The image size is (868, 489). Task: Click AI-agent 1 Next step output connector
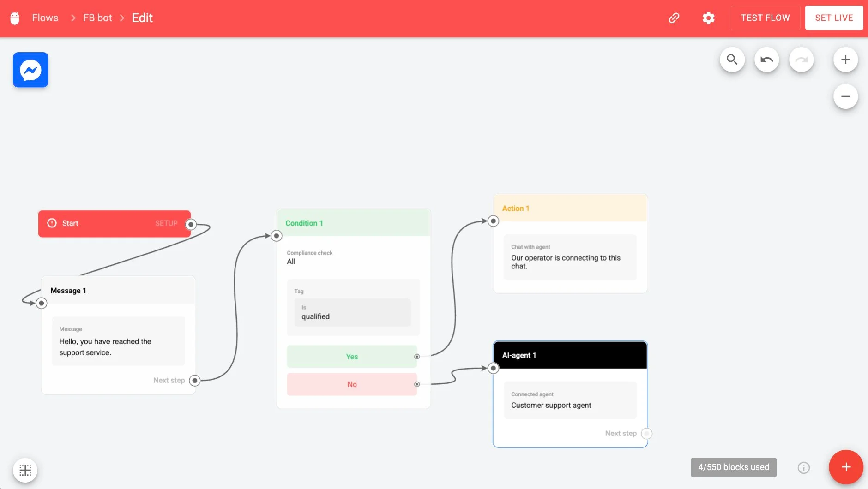coord(647,434)
